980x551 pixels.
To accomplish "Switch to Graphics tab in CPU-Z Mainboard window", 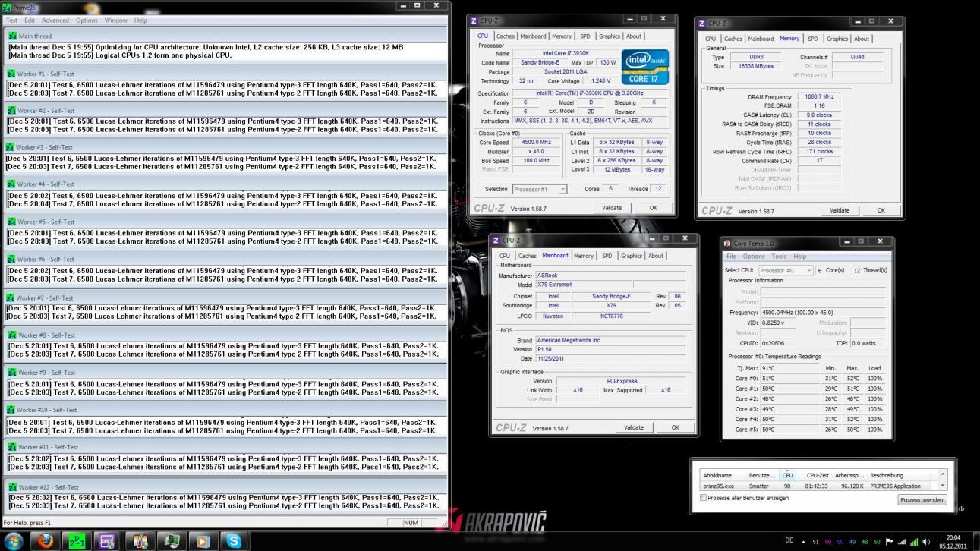I will (631, 256).
